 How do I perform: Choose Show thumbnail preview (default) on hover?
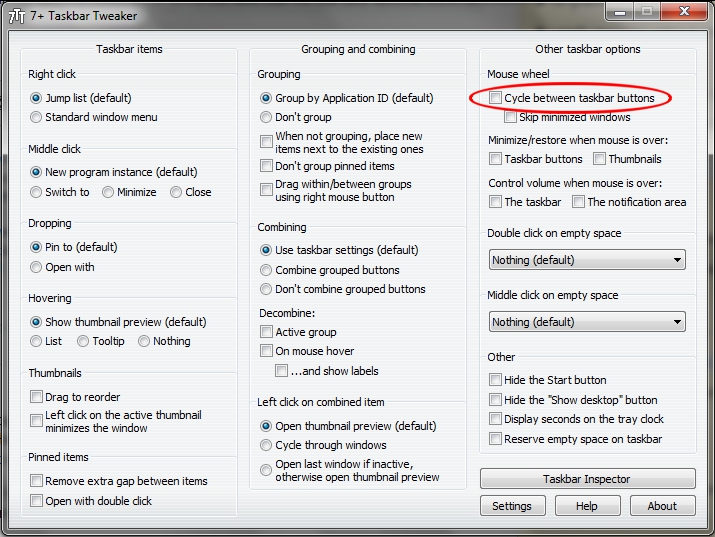coord(36,322)
